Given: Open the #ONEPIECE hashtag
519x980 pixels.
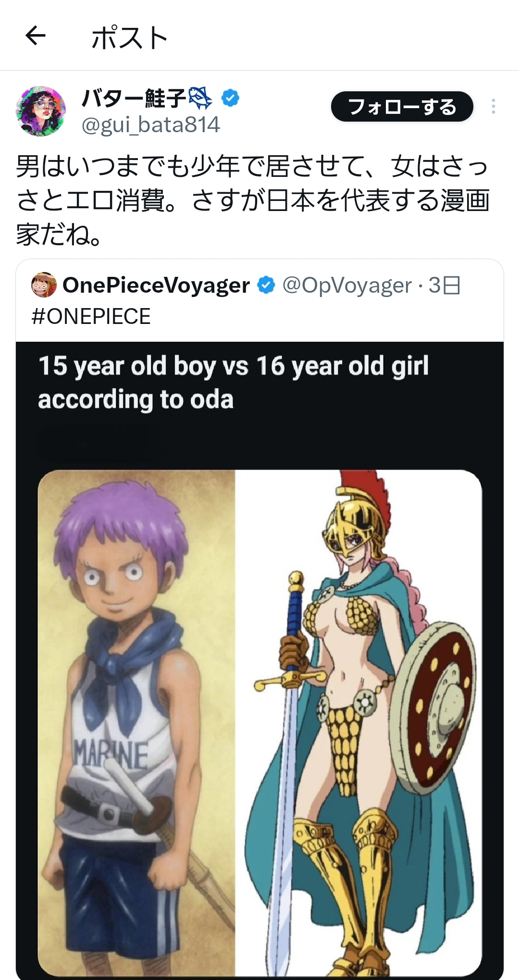Looking at the screenshot, I should (x=91, y=316).
